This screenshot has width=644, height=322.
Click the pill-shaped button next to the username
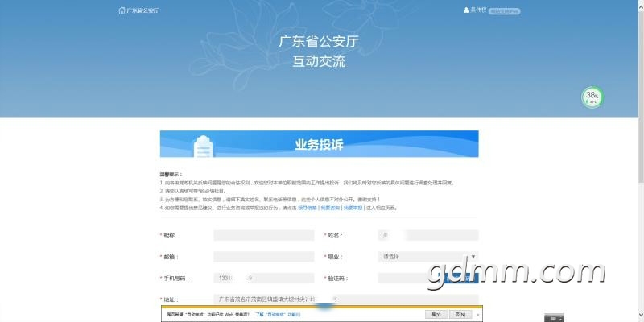tap(505, 11)
